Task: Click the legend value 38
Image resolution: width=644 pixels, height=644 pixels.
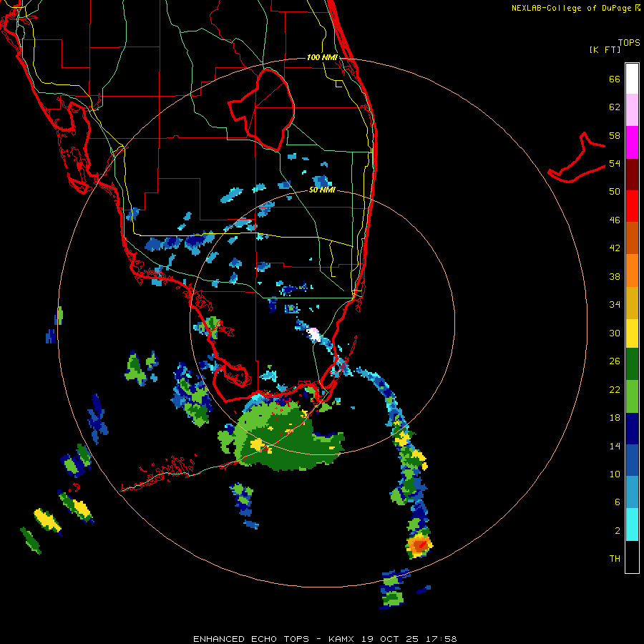Action: 615,276
